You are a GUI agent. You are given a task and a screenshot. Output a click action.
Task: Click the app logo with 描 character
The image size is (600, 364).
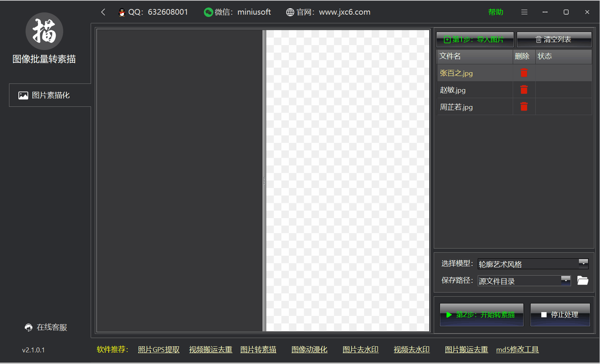(44, 31)
